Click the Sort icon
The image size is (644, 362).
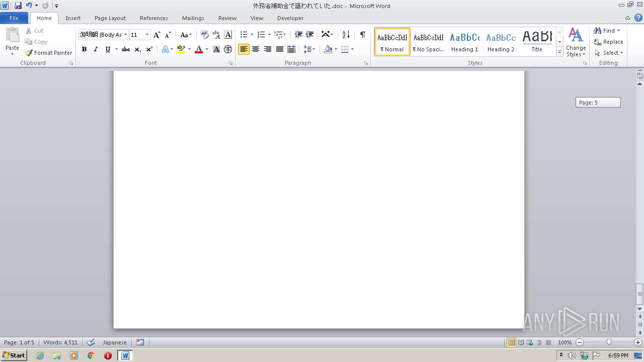tap(346, 35)
